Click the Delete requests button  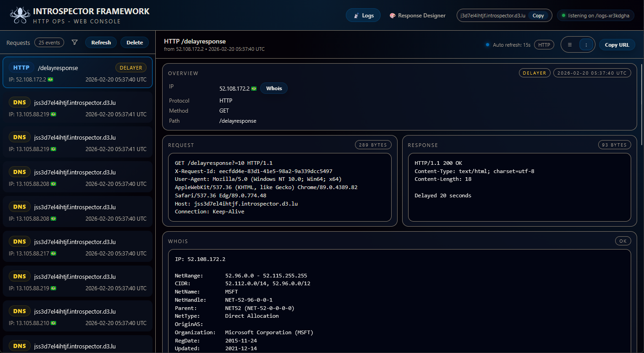pyautogui.click(x=135, y=43)
